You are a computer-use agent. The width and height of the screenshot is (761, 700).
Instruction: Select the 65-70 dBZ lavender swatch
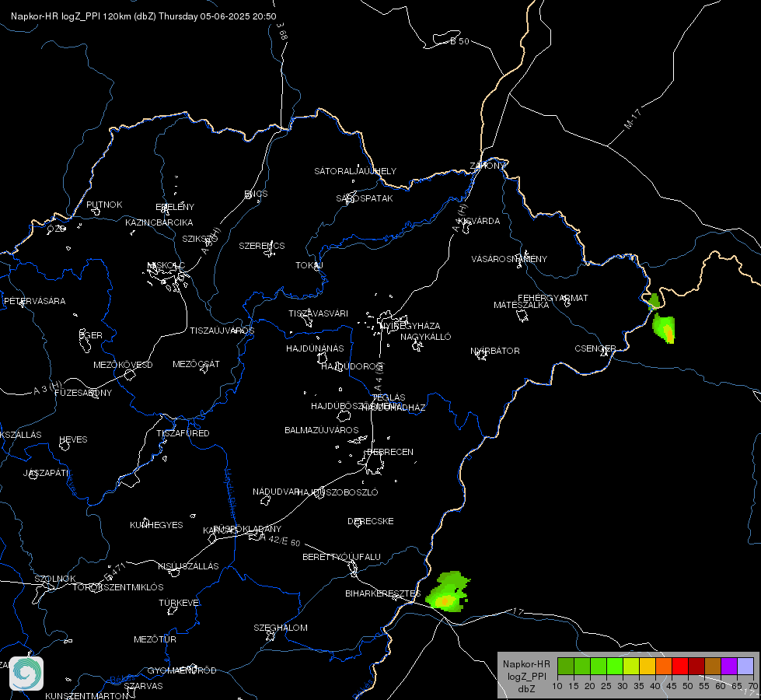pos(745,666)
